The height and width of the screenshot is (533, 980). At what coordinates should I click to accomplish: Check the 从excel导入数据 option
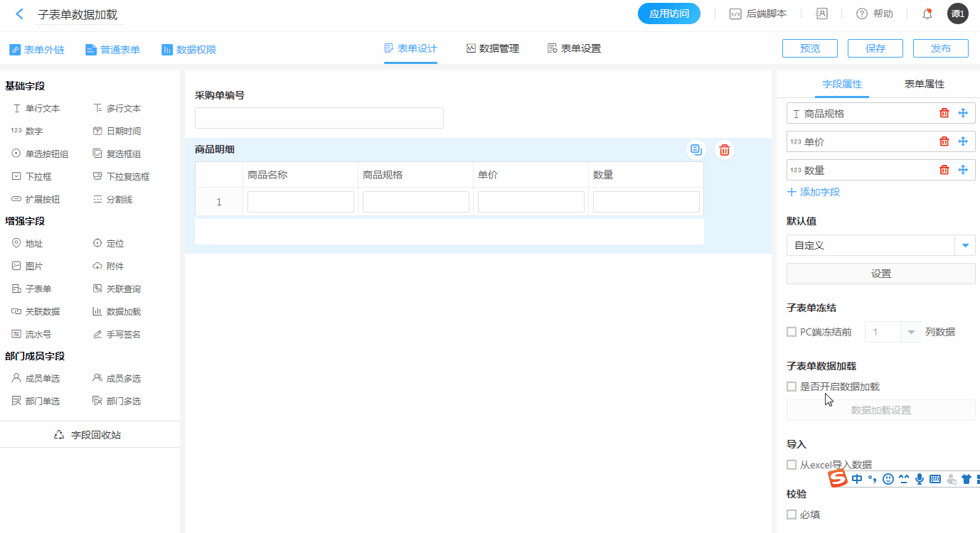point(792,465)
